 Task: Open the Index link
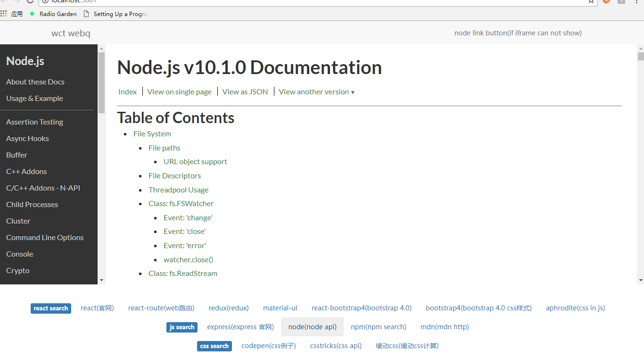coord(127,92)
